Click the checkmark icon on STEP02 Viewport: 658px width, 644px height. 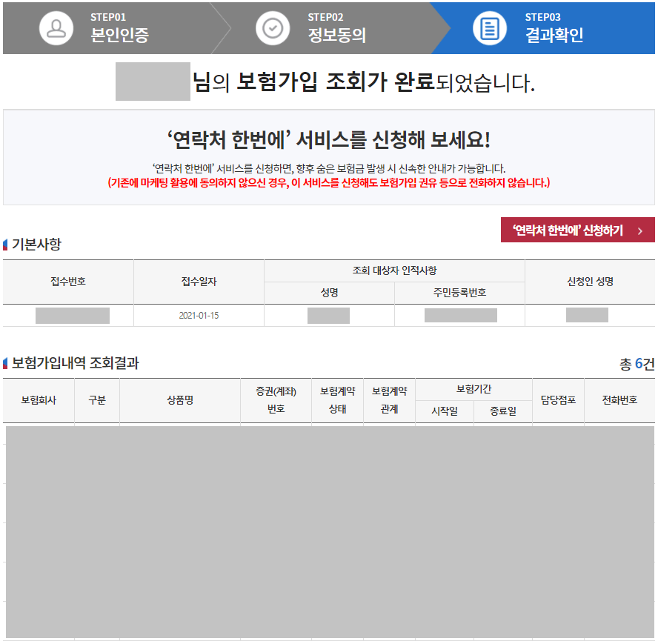[273, 28]
